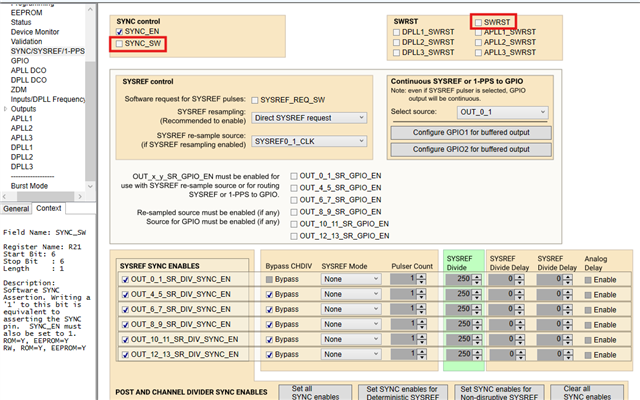Enable the SYNC_SW checkbox

click(119, 44)
